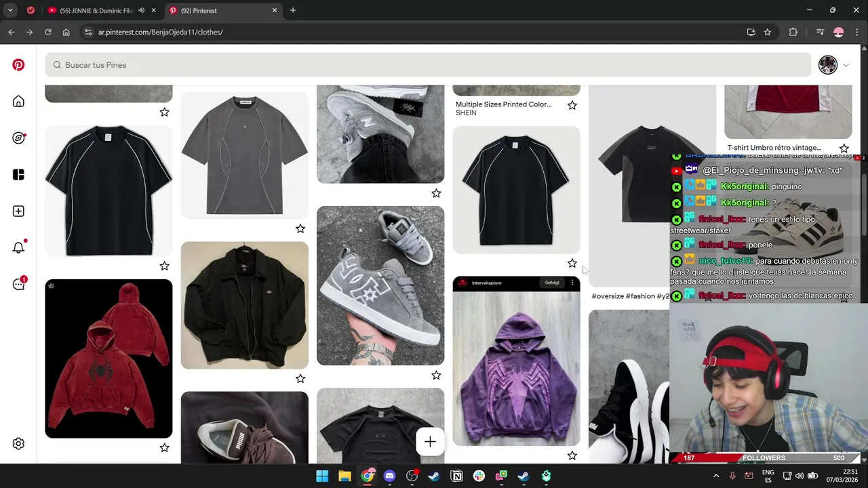Reload the Pinterest page
868x488 pixels.
[47, 32]
